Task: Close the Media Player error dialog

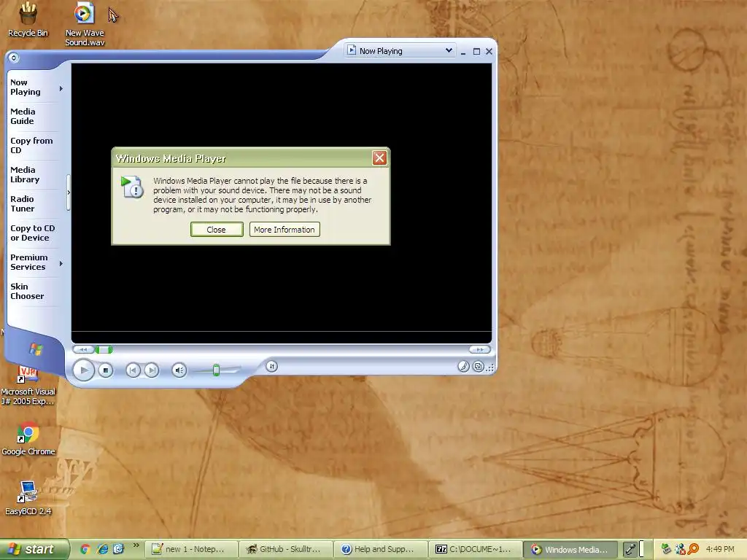Action: (x=217, y=230)
